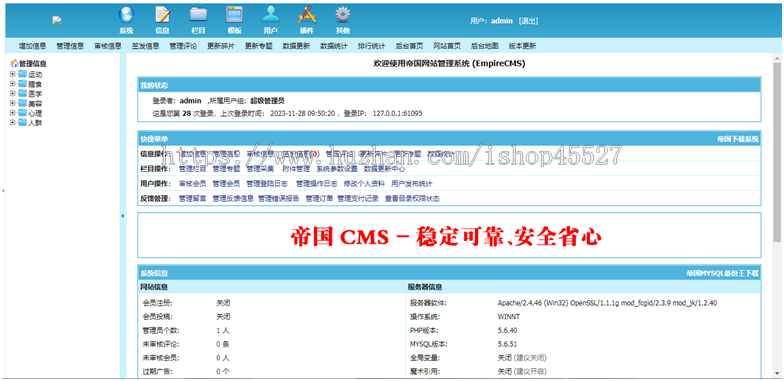The width and height of the screenshot is (784, 381).
Task: Click the folder icon for 运动
Action: (22, 74)
